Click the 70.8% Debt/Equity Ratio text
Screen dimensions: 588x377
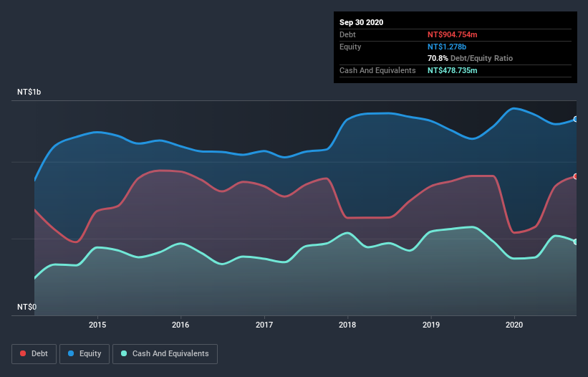pos(470,58)
